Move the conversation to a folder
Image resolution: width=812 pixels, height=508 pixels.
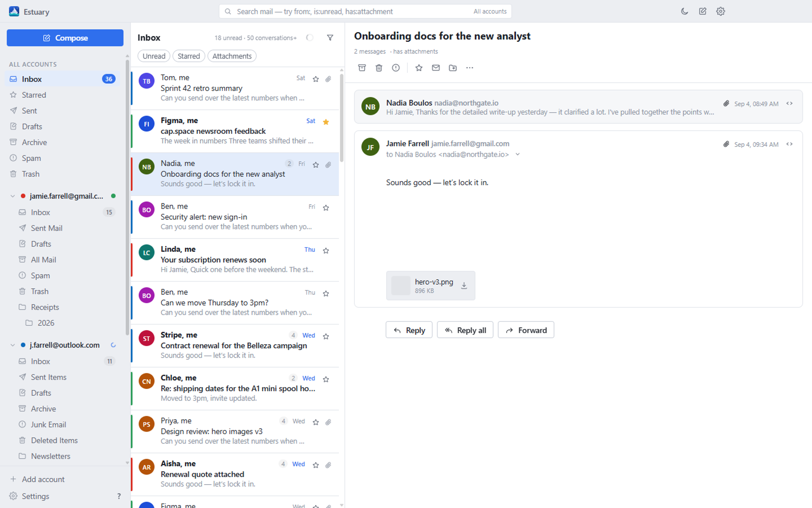453,68
